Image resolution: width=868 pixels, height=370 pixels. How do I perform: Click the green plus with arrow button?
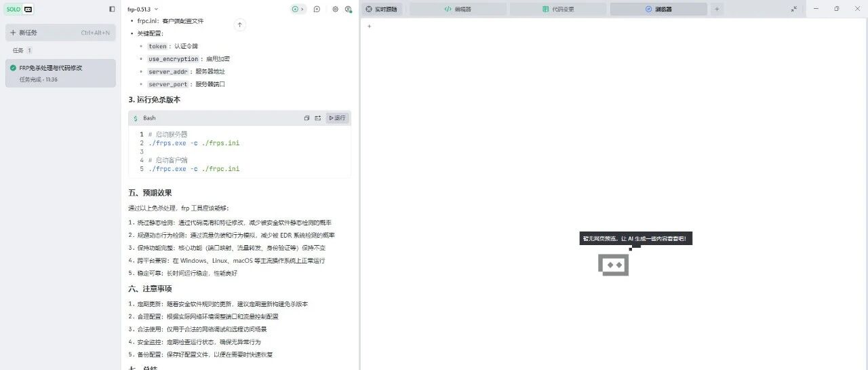coord(298,10)
